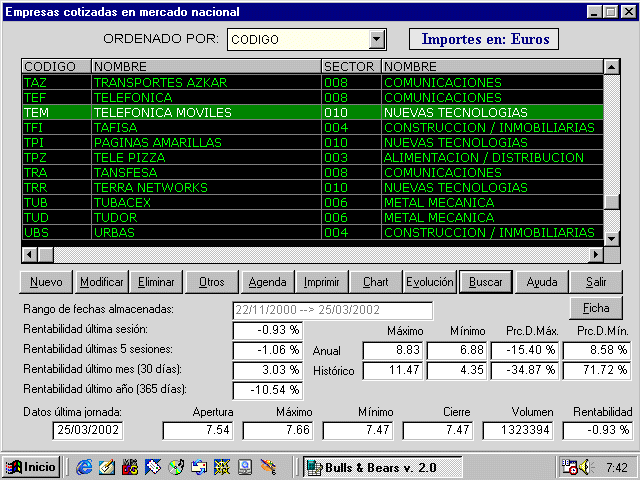Image resolution: width=640 pixels, height=480 pixels.
Task: Click the Nuevo button
Action: tap(46, 282)
